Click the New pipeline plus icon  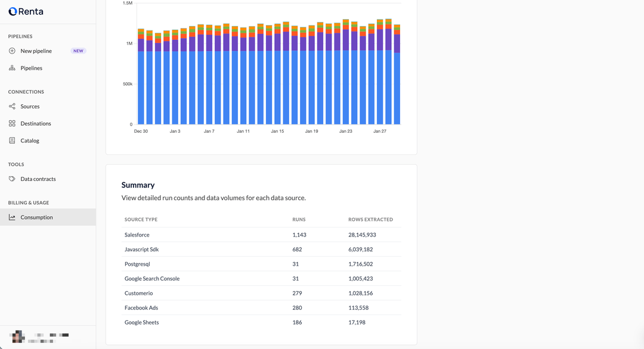click(12, 51)
